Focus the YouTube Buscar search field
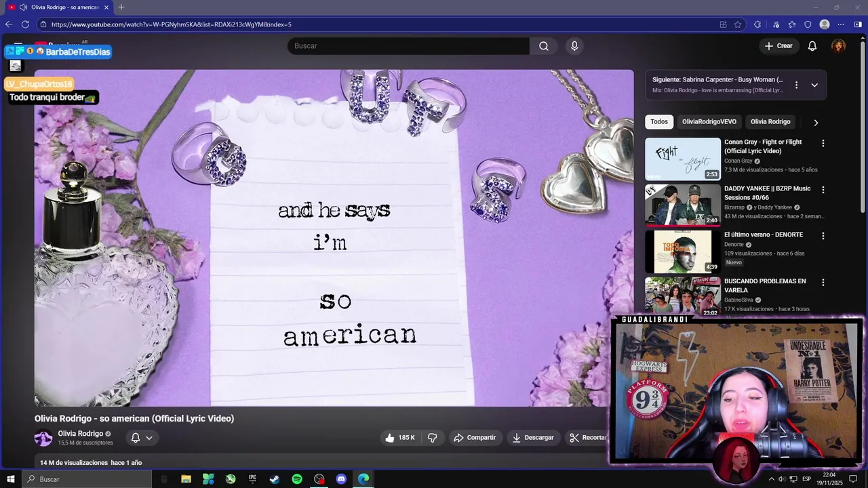Viewport: 868px width, 488px height. pyautogui.click(x=408, y=46)
